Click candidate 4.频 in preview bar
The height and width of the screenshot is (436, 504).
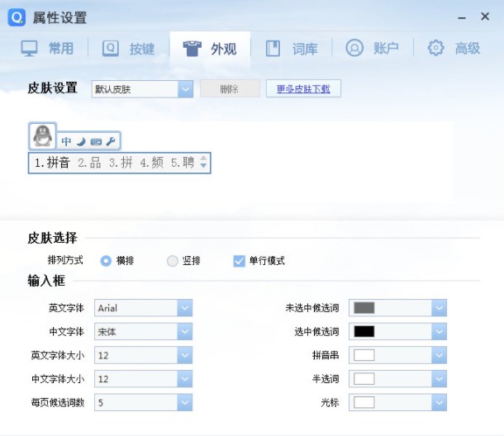[152, 163]
